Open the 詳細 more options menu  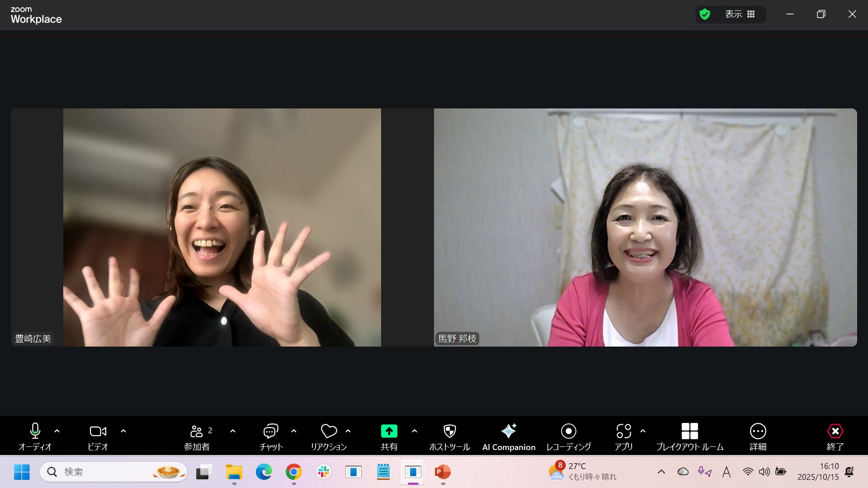coord(758,436)
